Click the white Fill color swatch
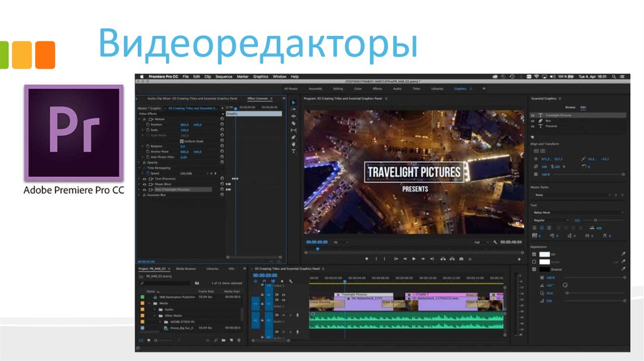644x361 pixels. click(x=545, y=253)
